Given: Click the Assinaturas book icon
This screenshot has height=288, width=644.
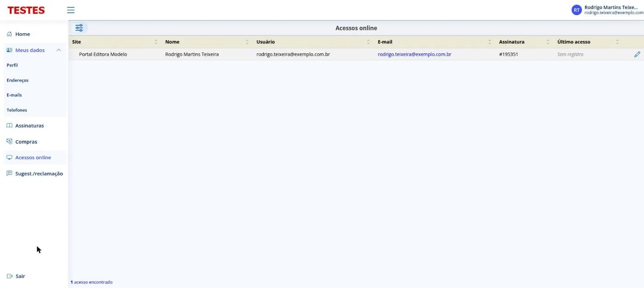Looking at the screenshot, I should click(10, 125).
